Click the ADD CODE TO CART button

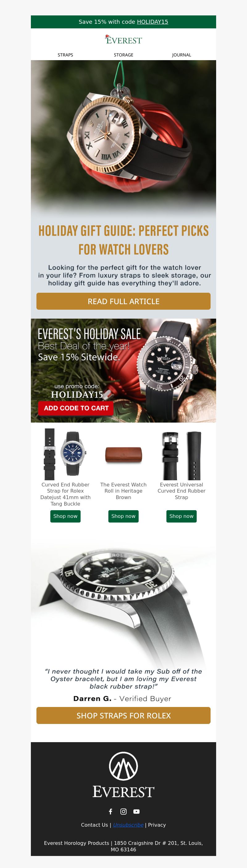click(76, 408)
